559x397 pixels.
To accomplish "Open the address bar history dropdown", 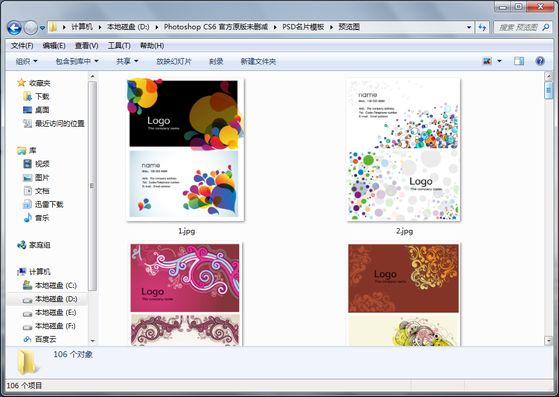I will 469,27.
